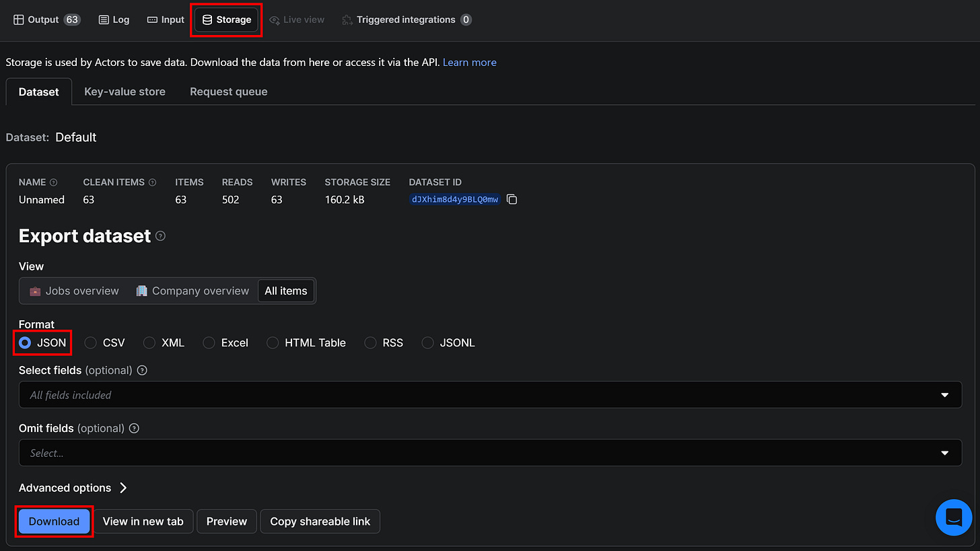Show help for Export dataset heading
This screenshot has height=551, width=980.
(160, 236)
